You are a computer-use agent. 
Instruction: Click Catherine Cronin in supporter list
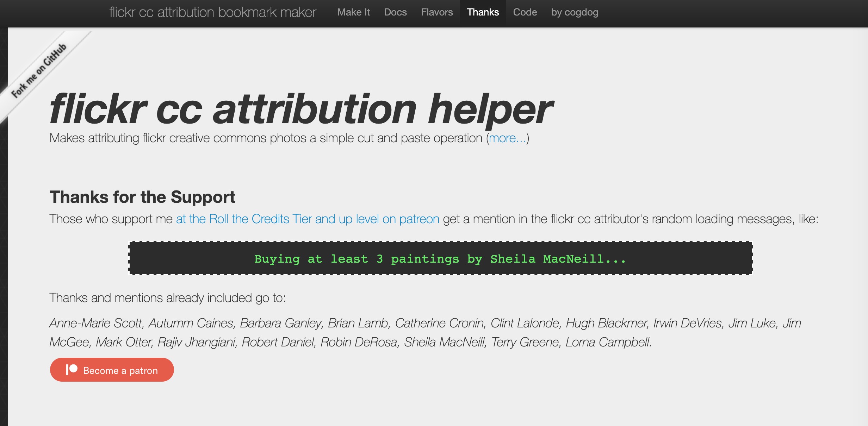pyautogui.click(x=440, y=323)
